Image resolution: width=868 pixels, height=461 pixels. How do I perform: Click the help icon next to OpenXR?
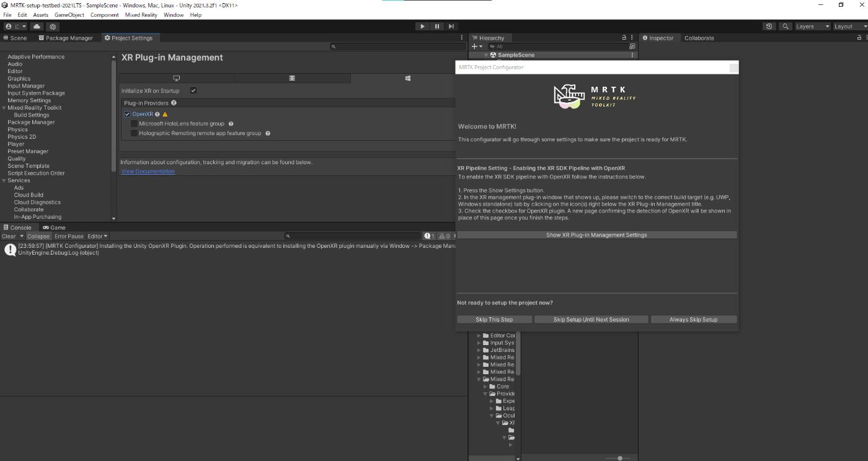157,114
